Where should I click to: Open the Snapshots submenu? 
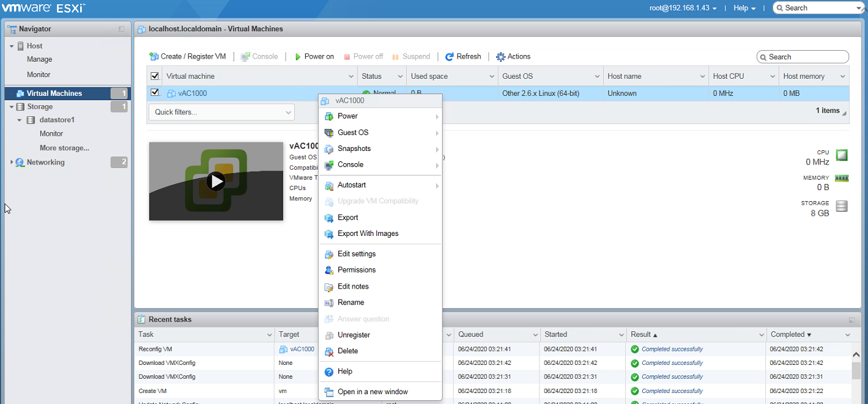(380, 149)
